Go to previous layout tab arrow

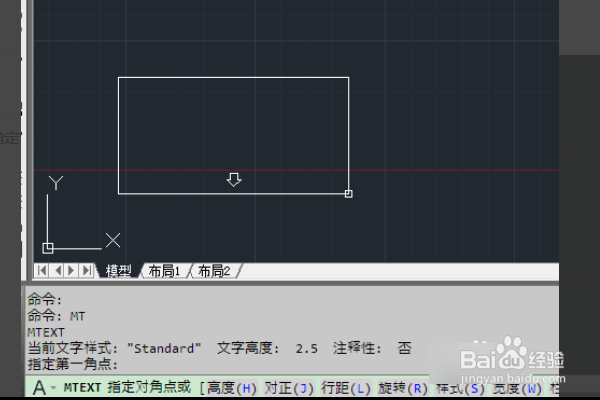(x=57, y=271)
